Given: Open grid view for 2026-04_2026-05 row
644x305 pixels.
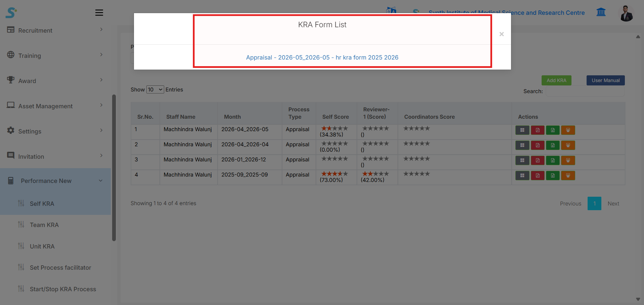Looking at the screenshot, I should click(x=522, y=130).
